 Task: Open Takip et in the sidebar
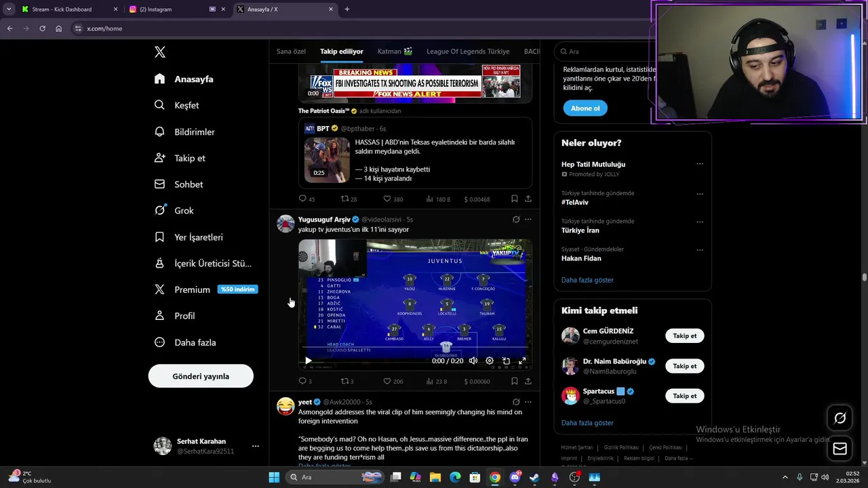click(180, 158)
